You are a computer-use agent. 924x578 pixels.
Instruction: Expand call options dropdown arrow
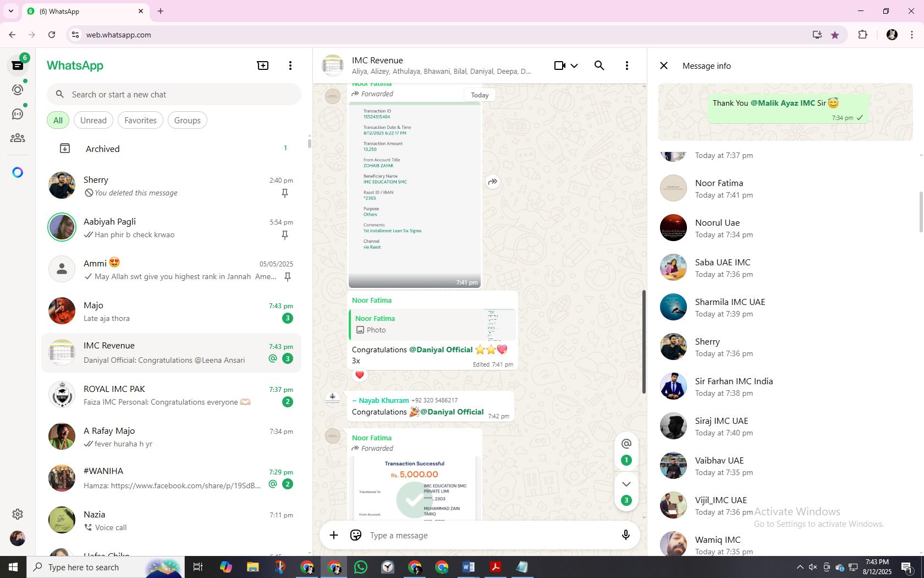tap(574, 66)
